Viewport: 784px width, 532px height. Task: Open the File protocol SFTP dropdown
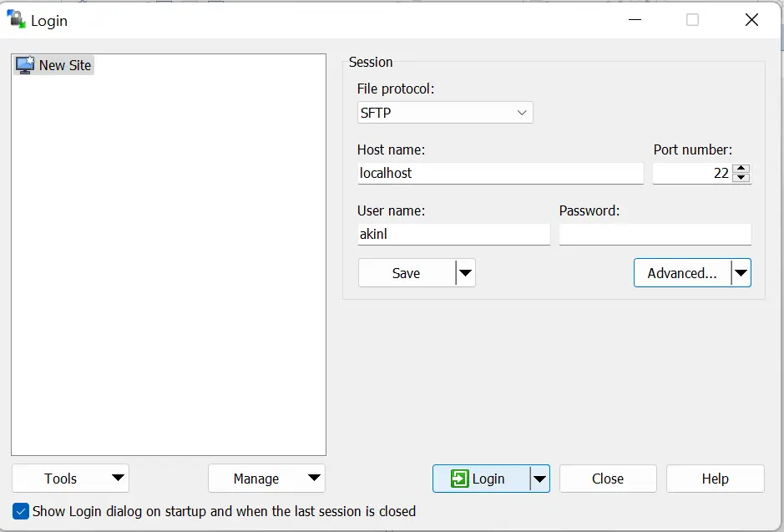pos(445,113)
